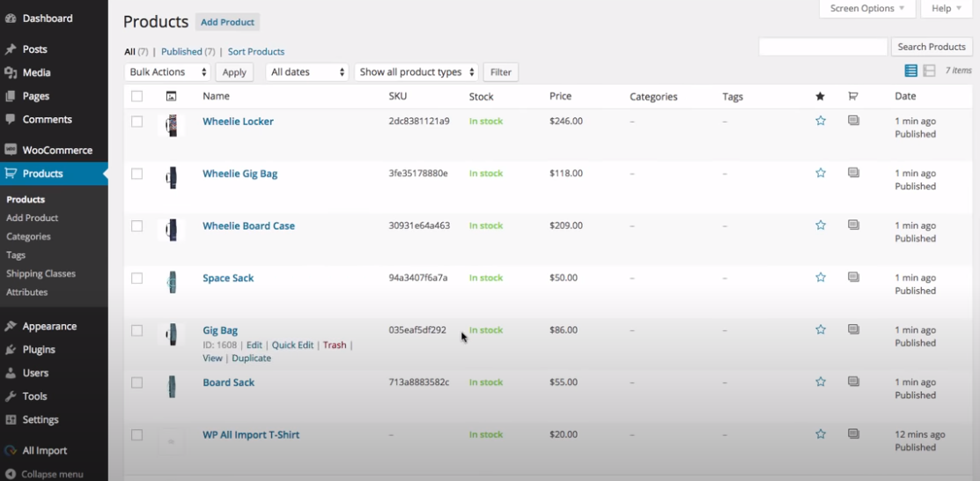Click product type icon in Wheelie Locker row
This screenshot has height=481, width=980.
point(853,120)
